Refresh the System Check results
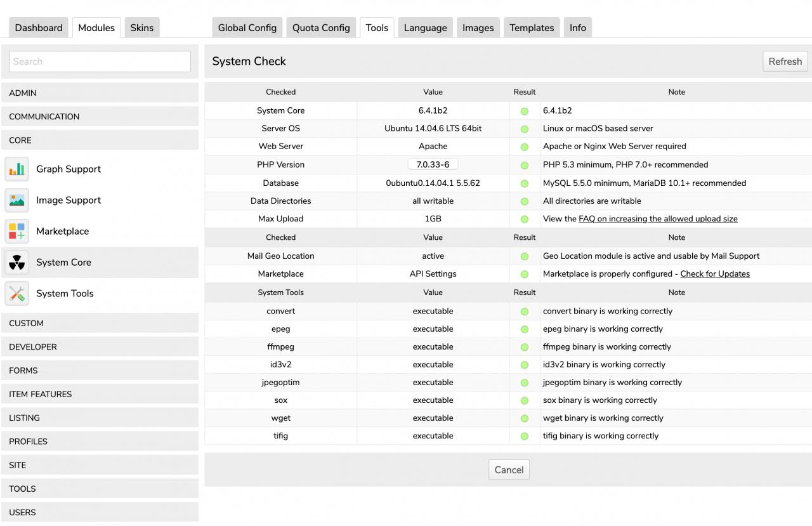 pyautogui.click(x=785, y=62)
